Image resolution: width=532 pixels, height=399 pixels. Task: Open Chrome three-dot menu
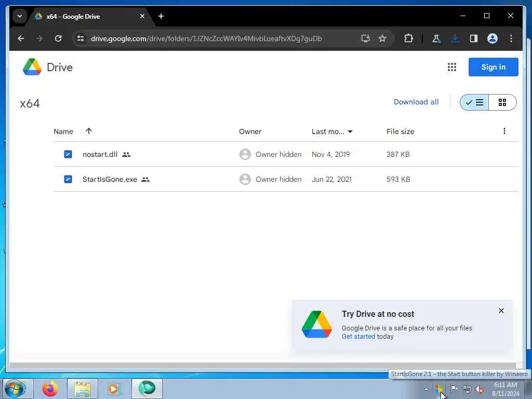511,38
